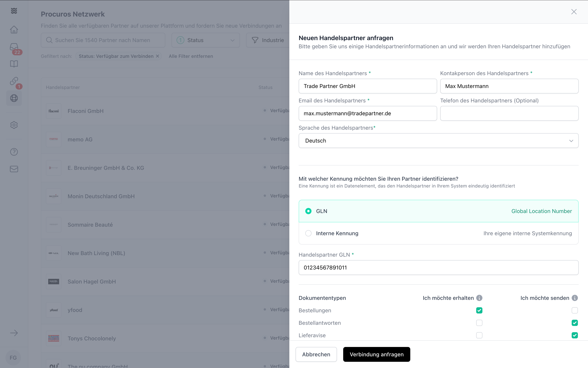
Task: Click the 'Global Location Number' label
Action: 541,211
